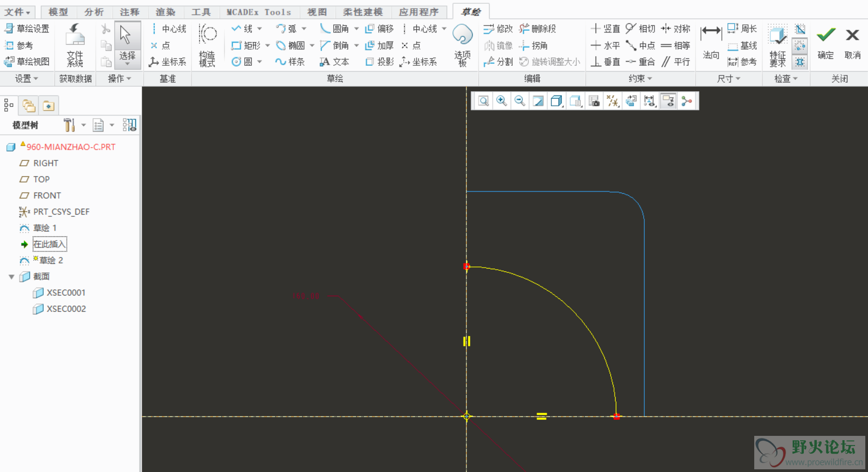
Task: Open the model tree settings hammer icon
Action: coord(69,125)
